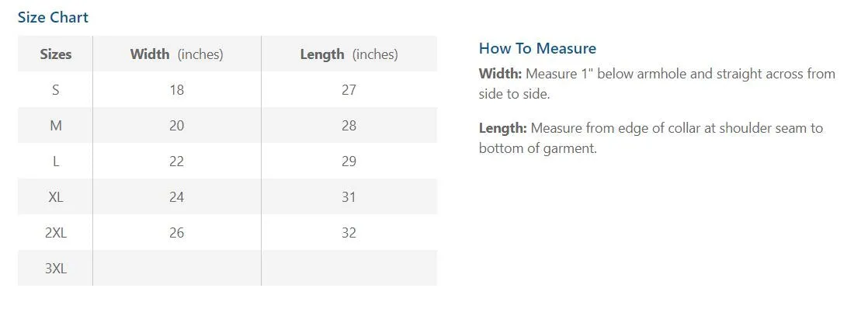Select the L size row label
Viewport: 868px width, 309px height.
(x=55, y=161)
